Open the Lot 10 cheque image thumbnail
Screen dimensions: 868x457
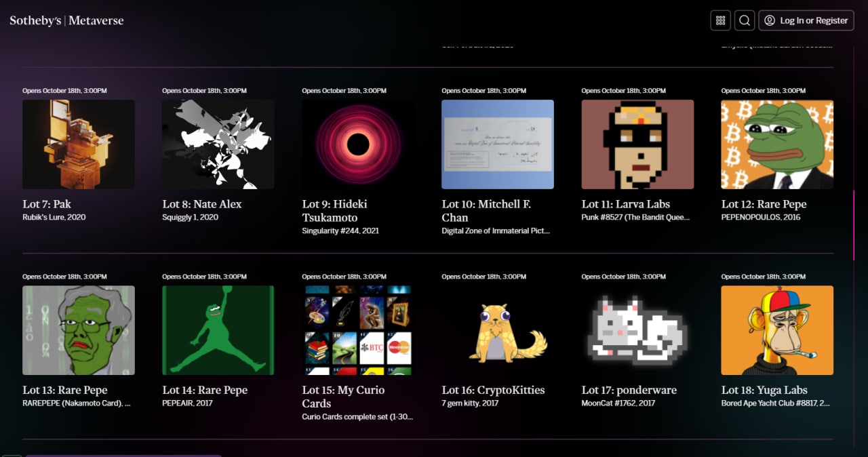coord(498,144)
